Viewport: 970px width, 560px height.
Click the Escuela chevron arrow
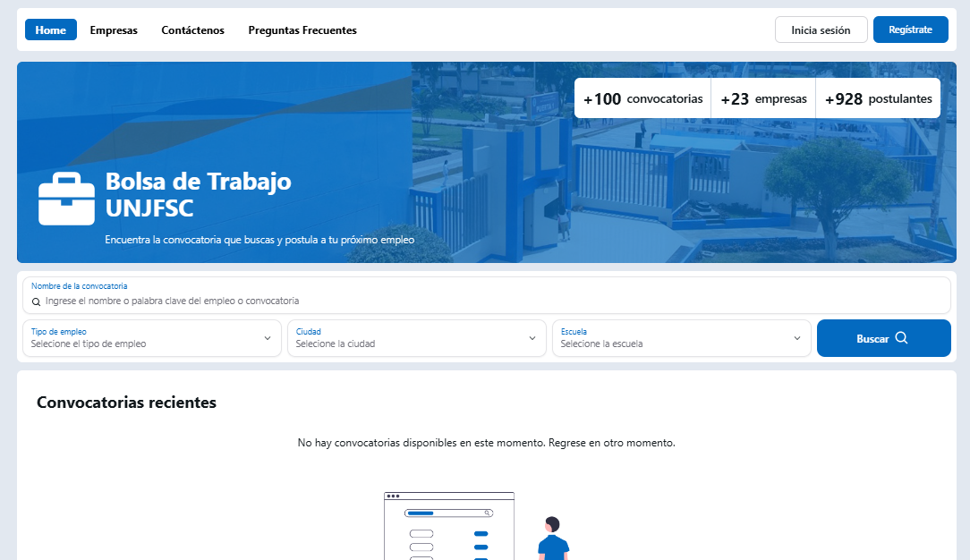pos(796,338)
